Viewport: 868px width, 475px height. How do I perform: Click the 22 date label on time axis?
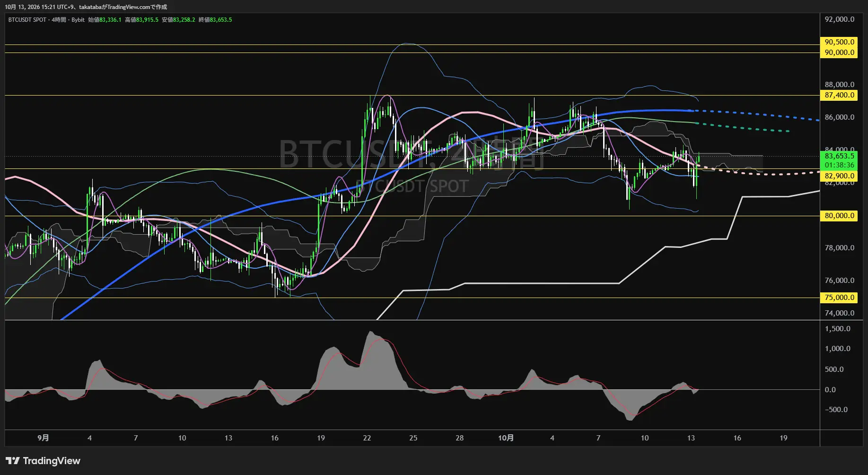(x=367, y=438)
